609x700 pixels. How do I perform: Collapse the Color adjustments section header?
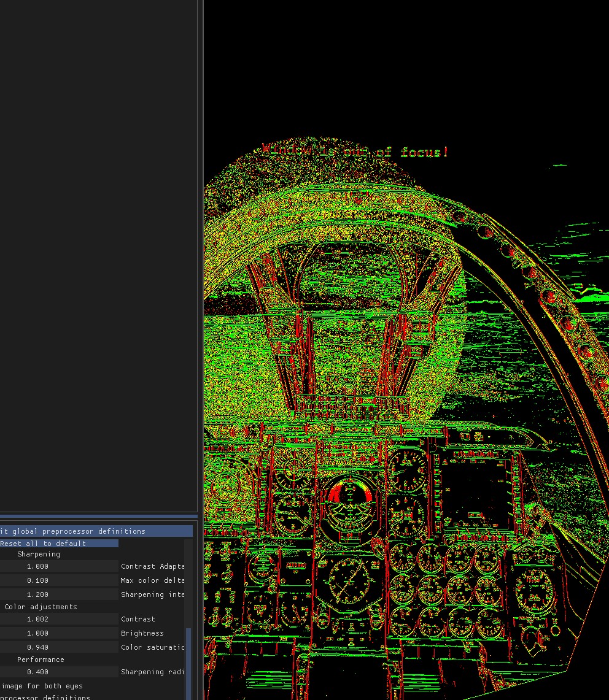point(41,607)
